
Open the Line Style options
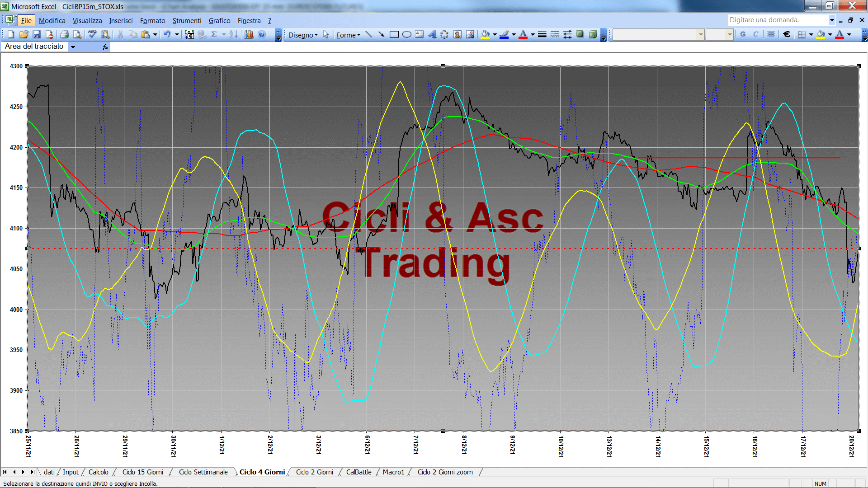click(x=542, y=34)
